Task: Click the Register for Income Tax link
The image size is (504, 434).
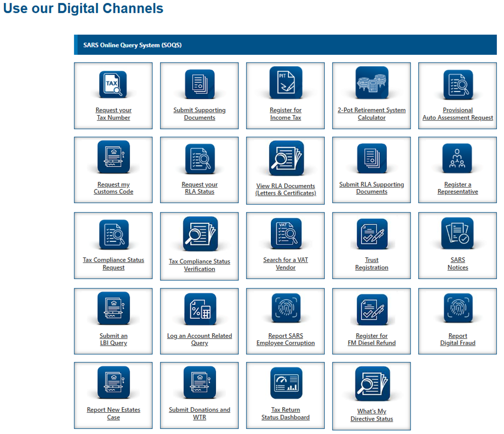Action: click(286, 114)
